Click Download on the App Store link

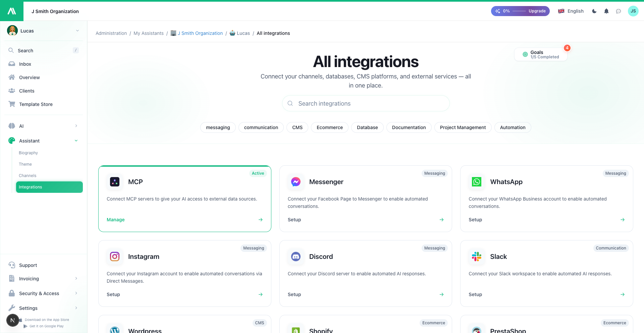click(x=44, y=320)
